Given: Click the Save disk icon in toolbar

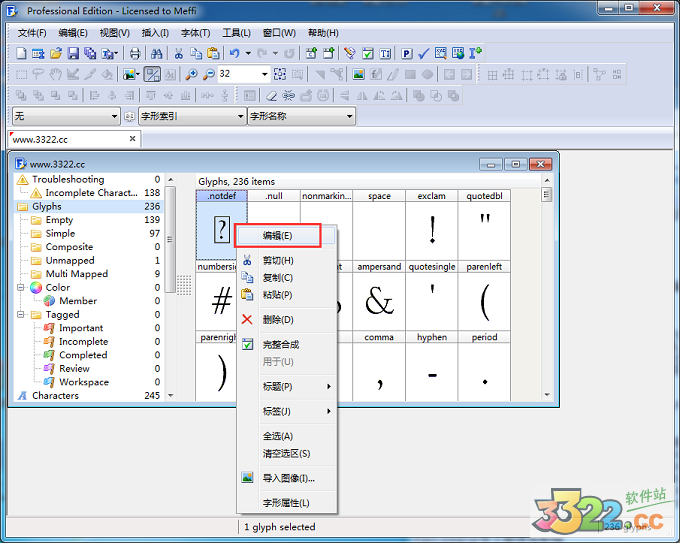Looking at the screenshot, I should [x=73, y=53].
